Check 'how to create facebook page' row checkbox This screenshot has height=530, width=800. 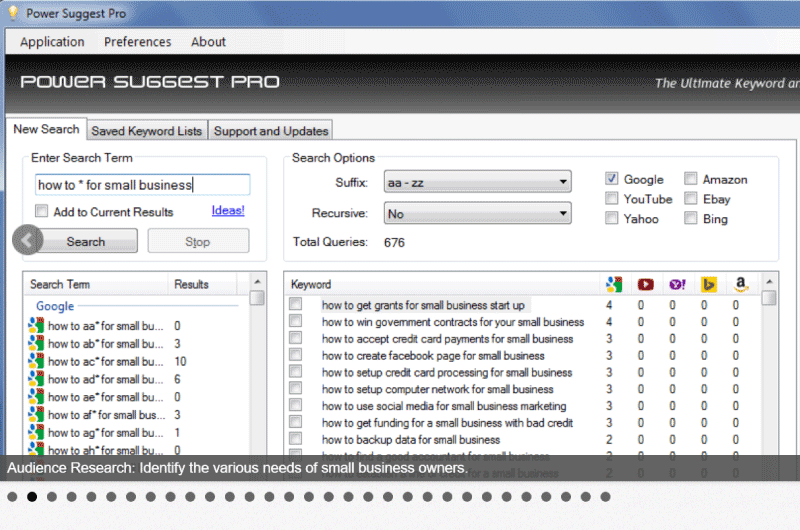tap(295, 355)
